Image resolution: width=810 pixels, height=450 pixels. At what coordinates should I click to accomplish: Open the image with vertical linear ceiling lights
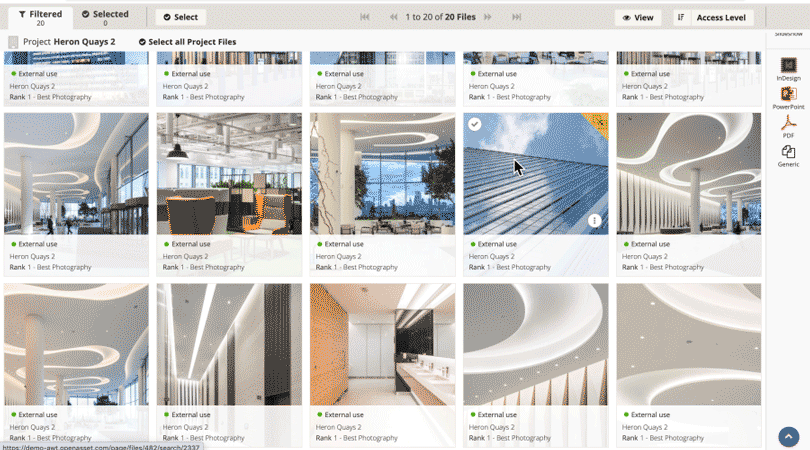[x=229, y=344]
